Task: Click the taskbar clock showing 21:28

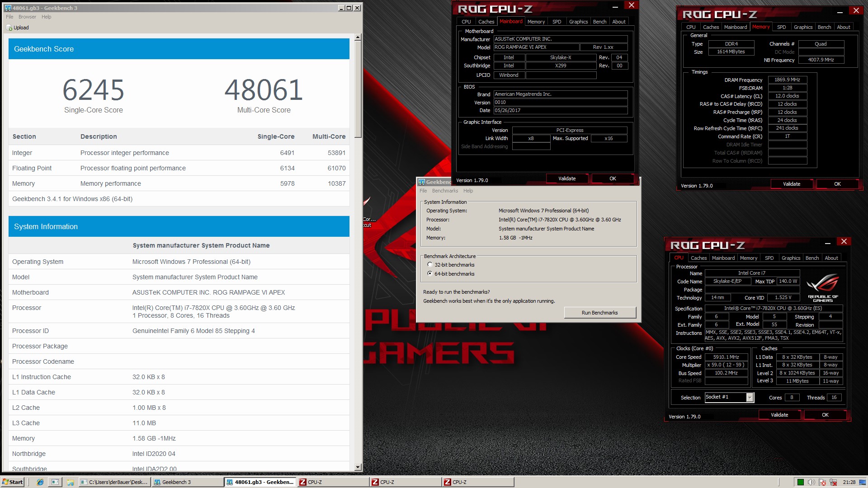Action: click(x=849, y=482)
